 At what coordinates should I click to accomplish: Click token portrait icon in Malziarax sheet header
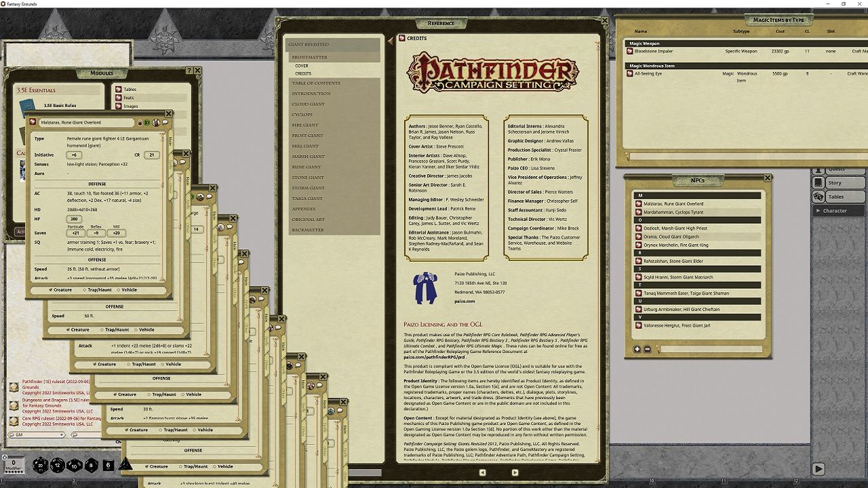[x=155, y=123]
